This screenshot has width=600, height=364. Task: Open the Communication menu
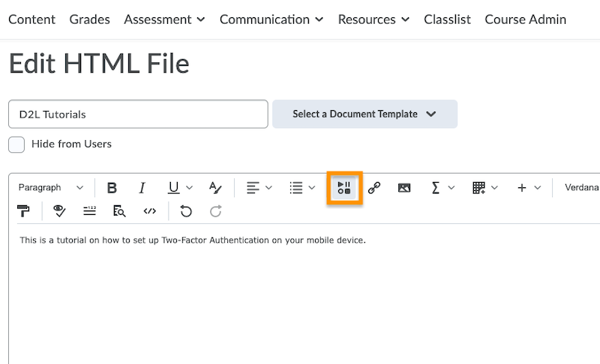pyautogui.click(x=271, y=19)
